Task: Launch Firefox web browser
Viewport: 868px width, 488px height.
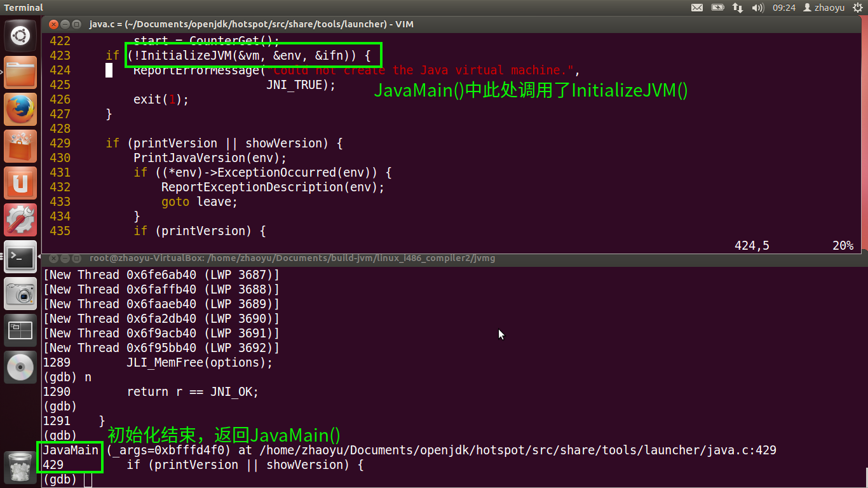Action: tap(20, 110)
